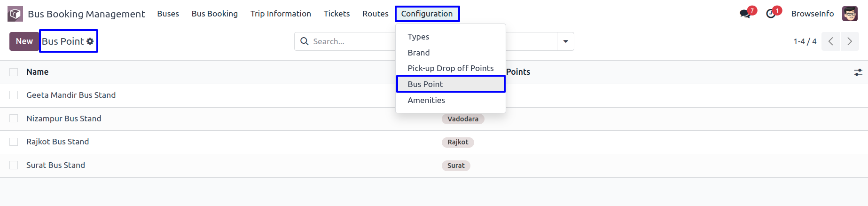Click the Bus Booking Management app logo
This screenshot has width=868, height=206.
(15, 14)
